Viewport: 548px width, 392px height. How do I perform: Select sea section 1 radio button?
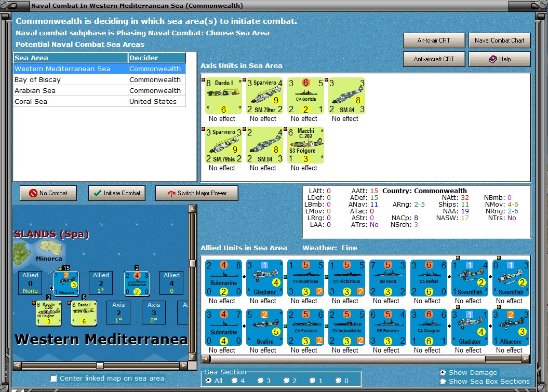point(313,381)
